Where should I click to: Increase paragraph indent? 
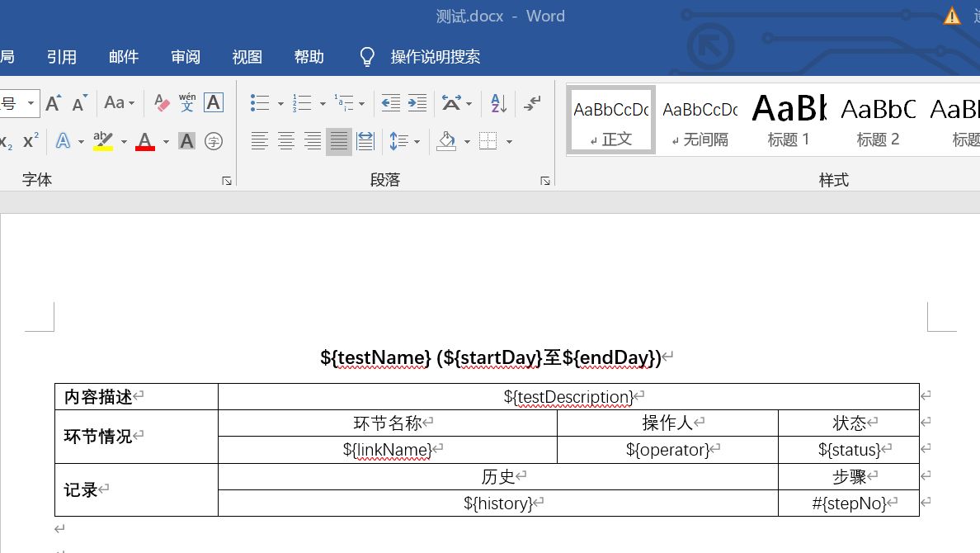pyautogui.click(x=417, y=103)
